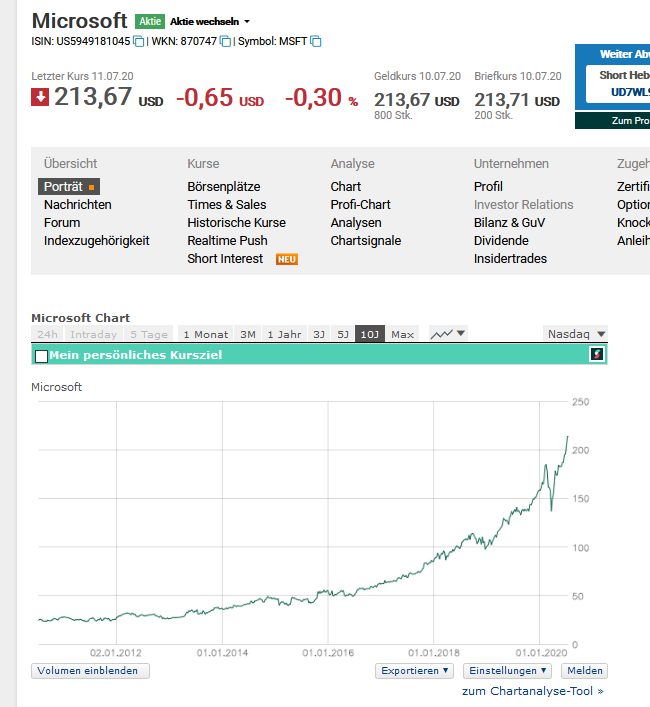Open Analysen link
The width and height of the screenshot is (650, 707).
click(x=356, y=223)
